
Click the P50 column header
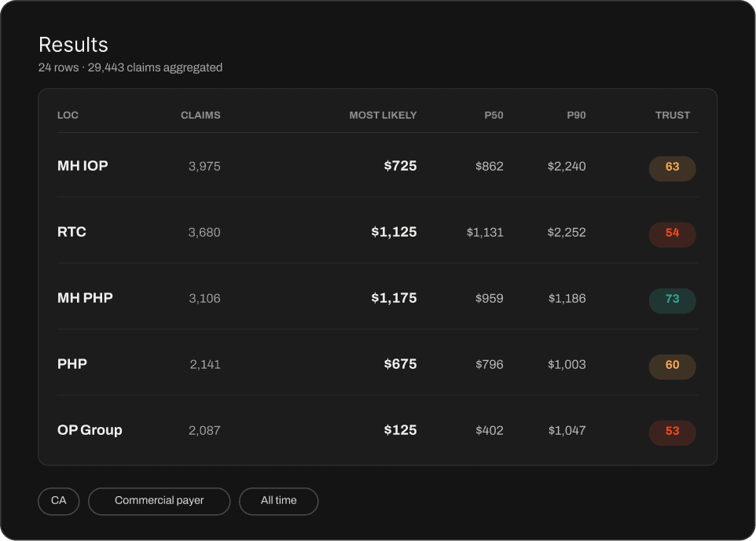pos(494,116)
